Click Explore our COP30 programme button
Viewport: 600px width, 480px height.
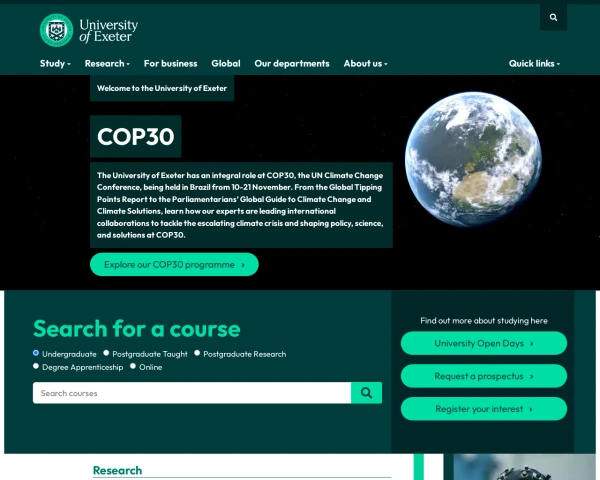click(x=174, y=264)
